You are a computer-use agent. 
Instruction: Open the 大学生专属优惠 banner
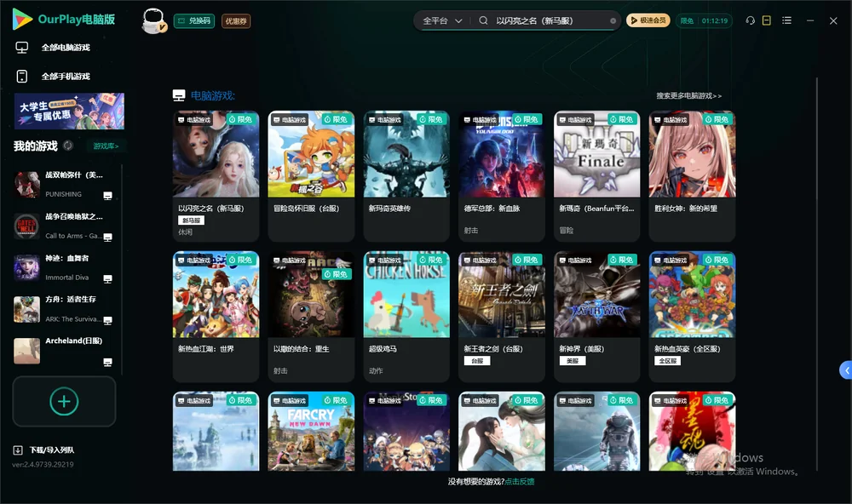(69, 112)
